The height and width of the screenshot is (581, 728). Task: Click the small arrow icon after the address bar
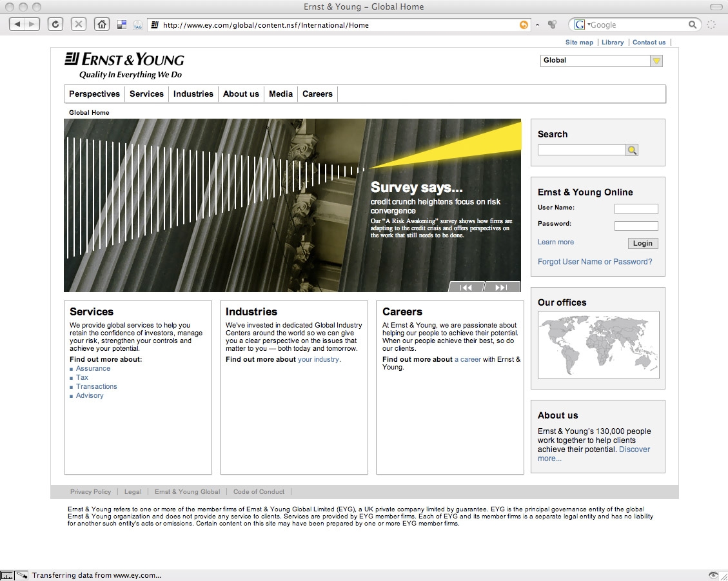(x=538, y=25)
